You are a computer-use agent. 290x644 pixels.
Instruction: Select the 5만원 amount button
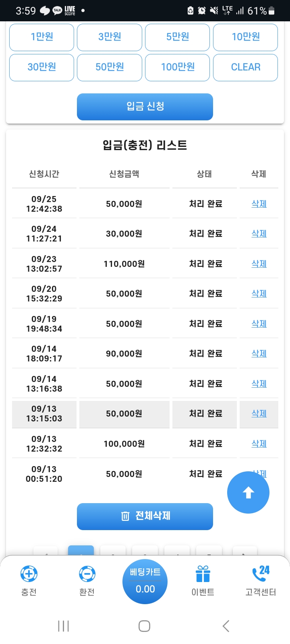178,37
